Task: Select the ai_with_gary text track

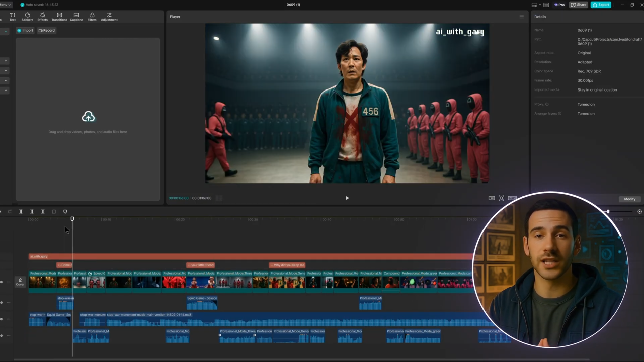Action: (x=251, y=256)
